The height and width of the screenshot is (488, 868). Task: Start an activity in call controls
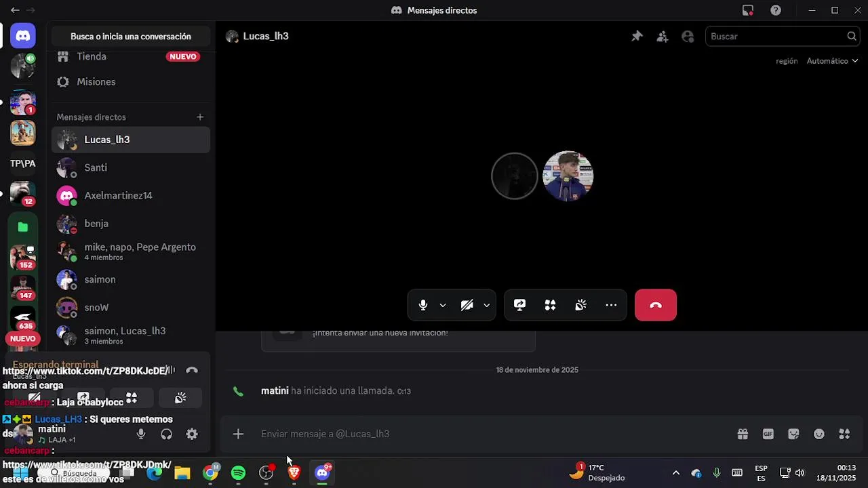[551, 305]
